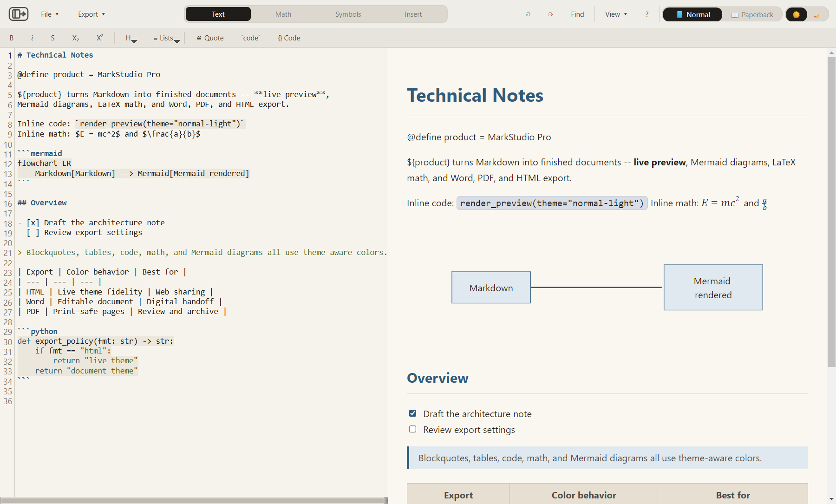This screenshot has width=836, height=504.
Task: Click 'return "document theme"' editor line
Action: [x=86, y=371]
